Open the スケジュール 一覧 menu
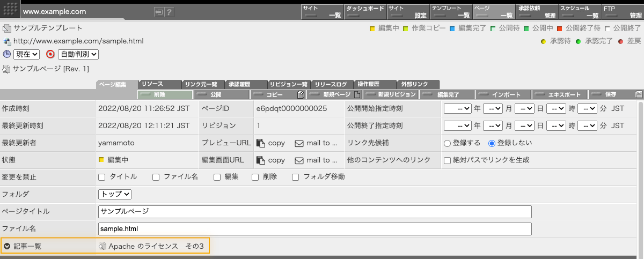This screenshot has width=644, height=259. click(x=580, y=12)
